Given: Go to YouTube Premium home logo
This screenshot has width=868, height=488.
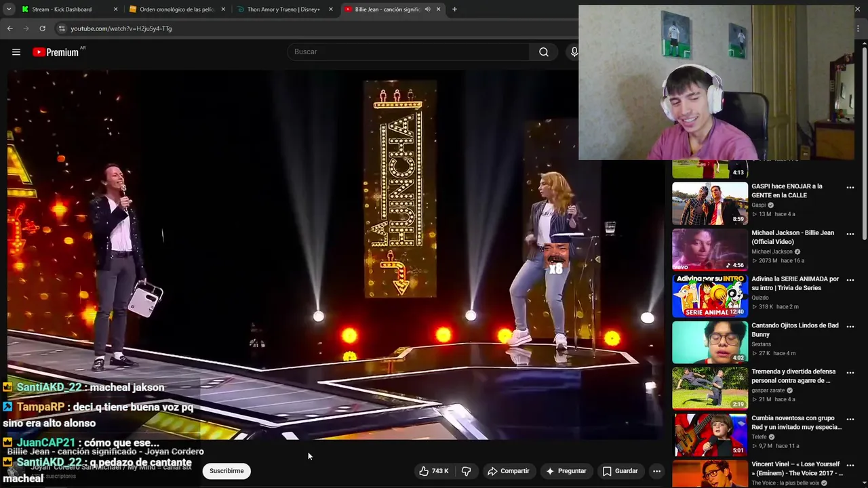Looking at the screenshot, I should click(56, 52).
